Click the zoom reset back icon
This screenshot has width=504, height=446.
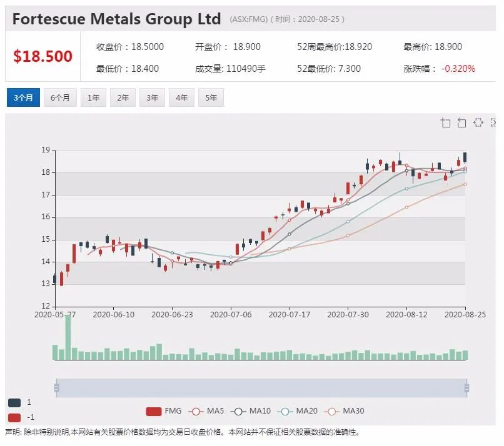[x=461, y=122]
